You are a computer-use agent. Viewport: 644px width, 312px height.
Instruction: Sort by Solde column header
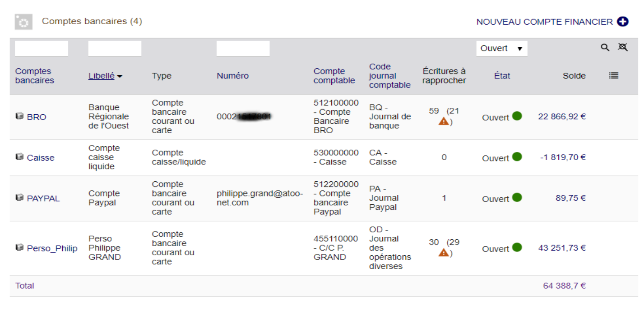click(x=574, y=76)
